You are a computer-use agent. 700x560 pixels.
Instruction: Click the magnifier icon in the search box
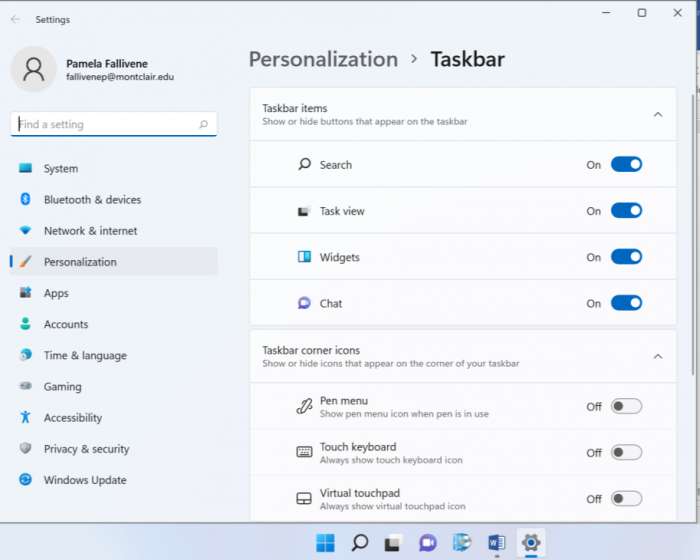coord(203,125)
